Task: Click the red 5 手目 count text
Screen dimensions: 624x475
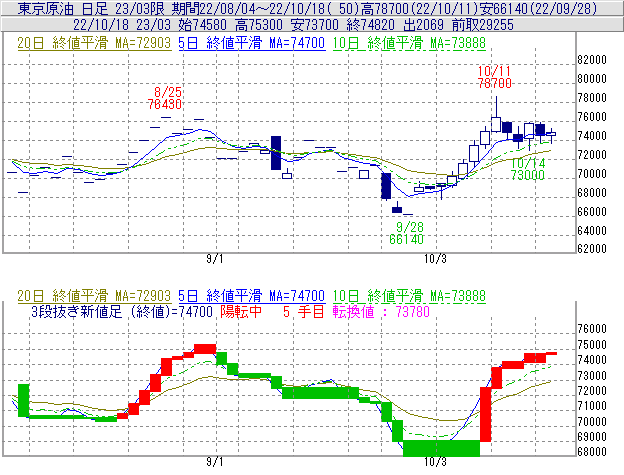Action: (304, 311)
